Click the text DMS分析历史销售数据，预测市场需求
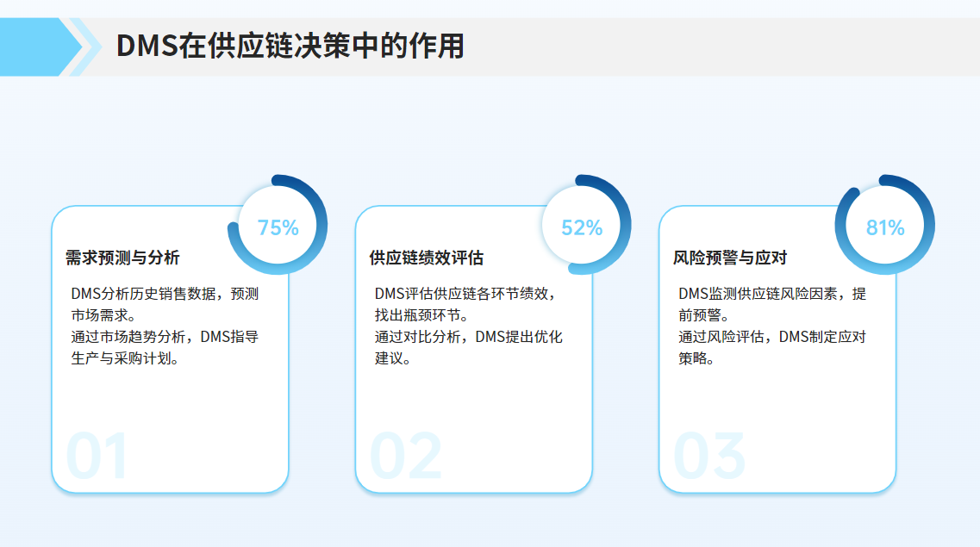This screenshot has width=980, height=547. coord(165,304)
